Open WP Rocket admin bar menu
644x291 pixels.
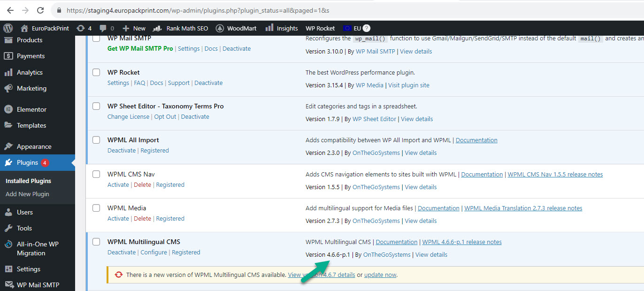pos(320,28)
